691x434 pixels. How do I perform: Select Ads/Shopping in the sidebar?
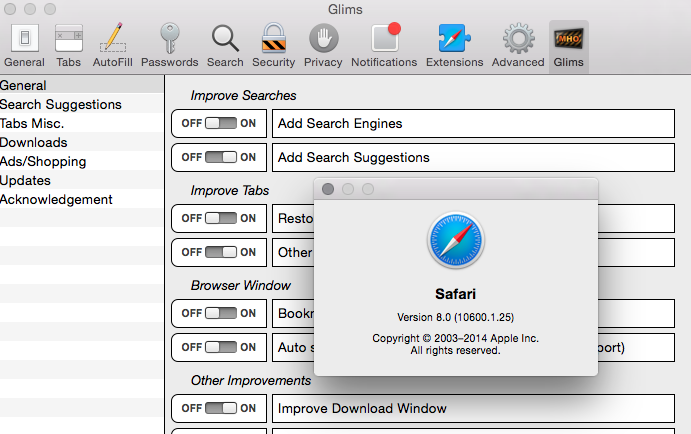click(x=82, y=161)
